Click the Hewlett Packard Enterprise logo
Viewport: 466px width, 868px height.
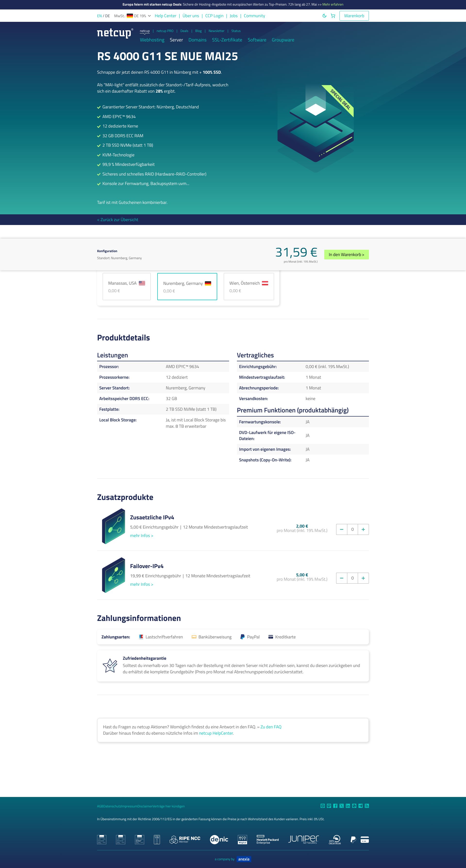pos(268,839)
